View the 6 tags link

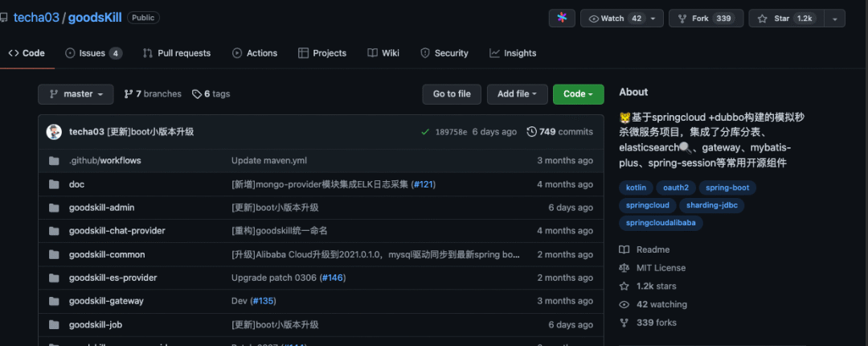coord(211,94)
